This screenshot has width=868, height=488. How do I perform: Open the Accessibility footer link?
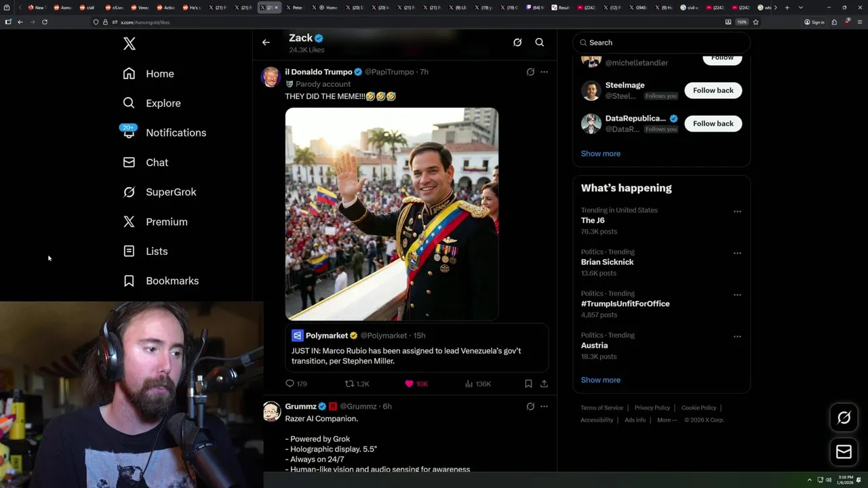click(597, 420)
